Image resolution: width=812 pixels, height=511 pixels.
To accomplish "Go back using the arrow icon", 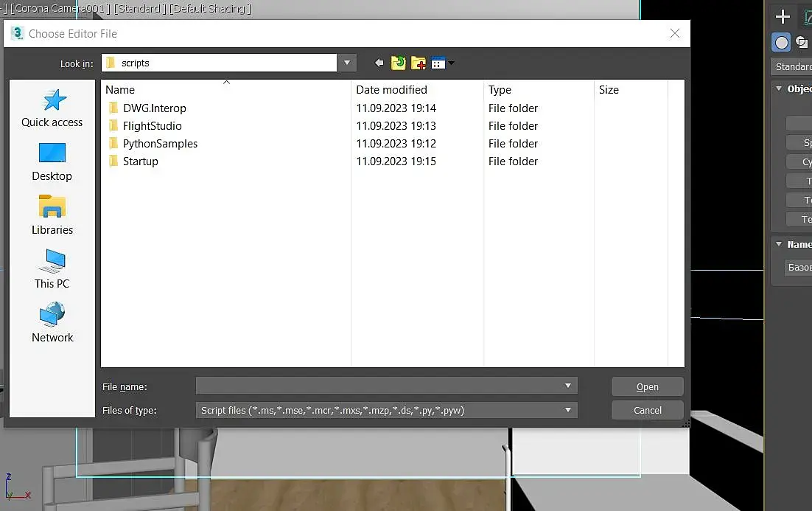I will coord(379,63).
